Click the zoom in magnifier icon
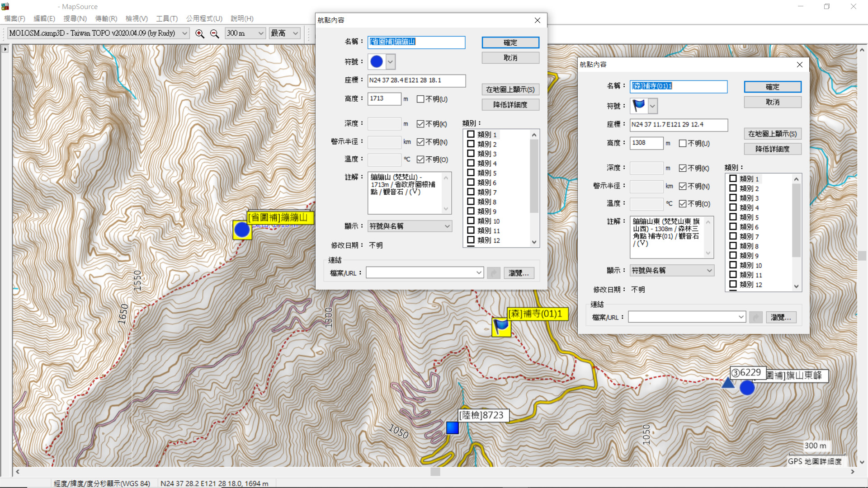Image resolution: width=868 pixels, height=488 pixels. coord(199,33)
